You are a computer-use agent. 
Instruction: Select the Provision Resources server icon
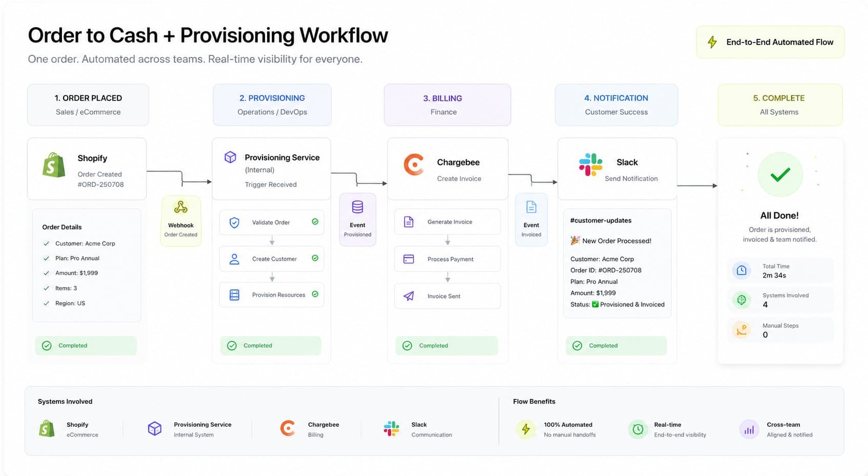point(234,295)
